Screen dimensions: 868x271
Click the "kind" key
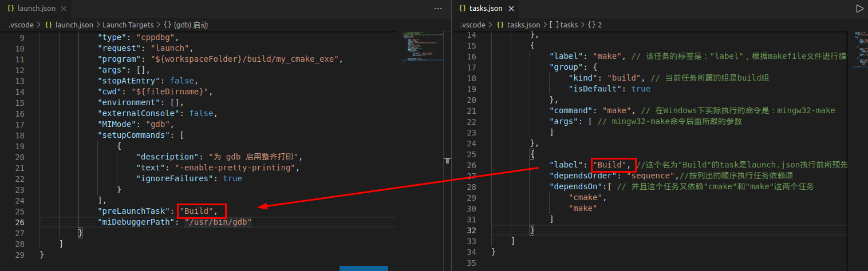click(583, 78)
